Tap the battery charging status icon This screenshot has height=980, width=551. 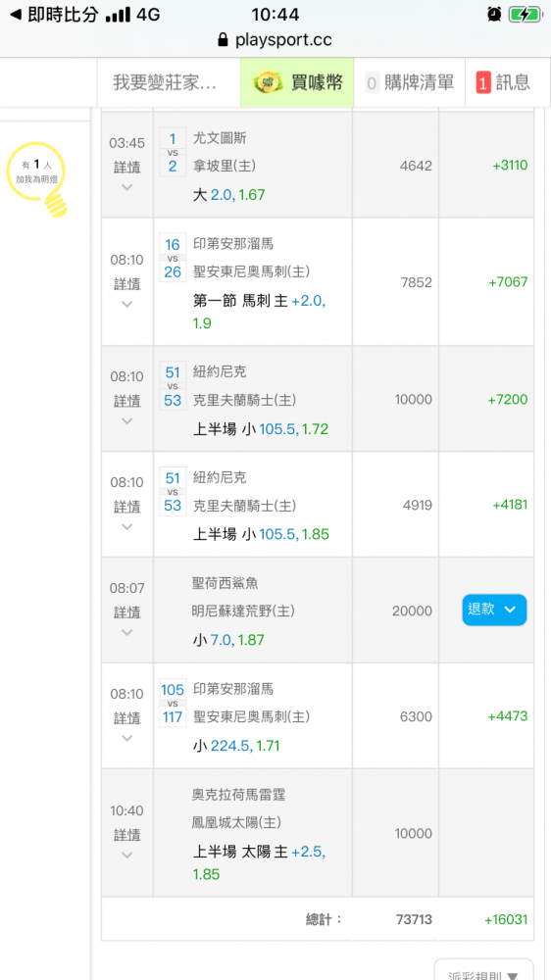(x=525, y=14)
